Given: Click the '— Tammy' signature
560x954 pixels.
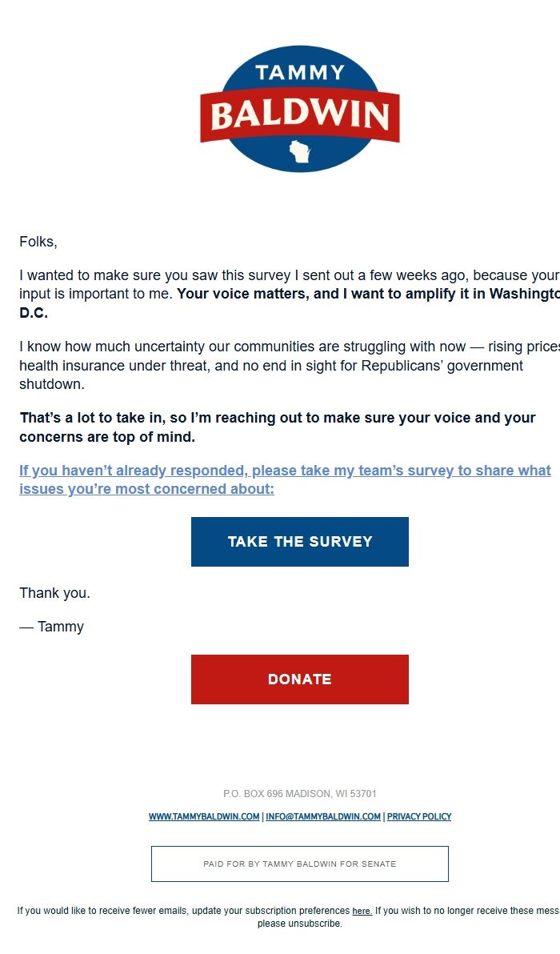Looking at the screenshot, I should point(52,627).
